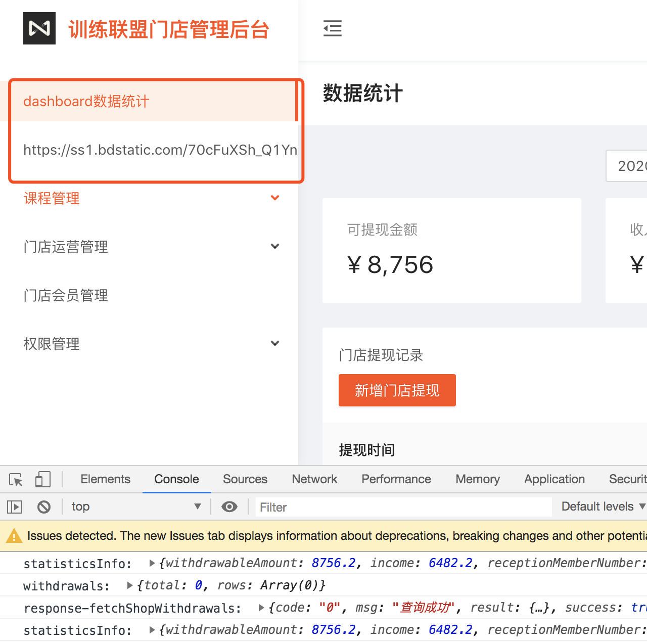Click the app logo icon

(39, 28)
